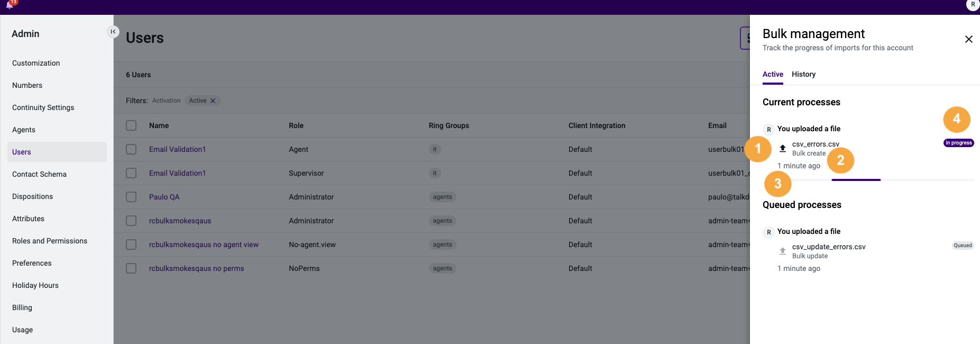Click the upload icon beside csv_errors.csv

point(783,148)
